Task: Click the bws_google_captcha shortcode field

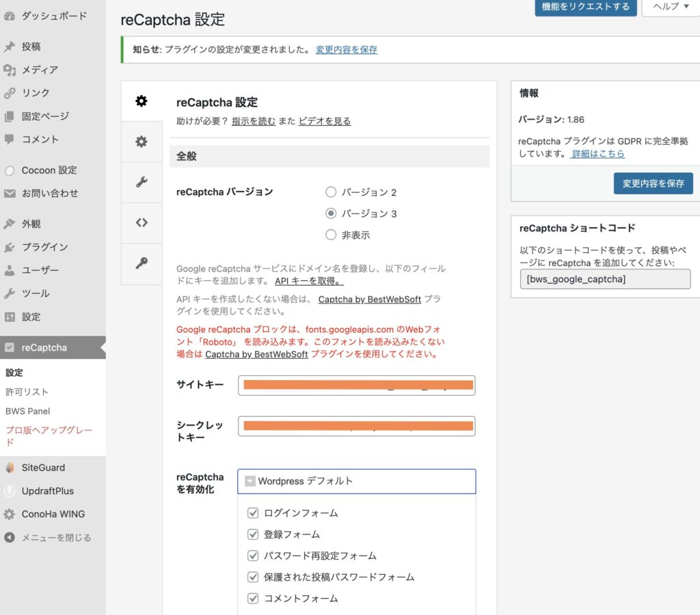Action: click(605, 279)
